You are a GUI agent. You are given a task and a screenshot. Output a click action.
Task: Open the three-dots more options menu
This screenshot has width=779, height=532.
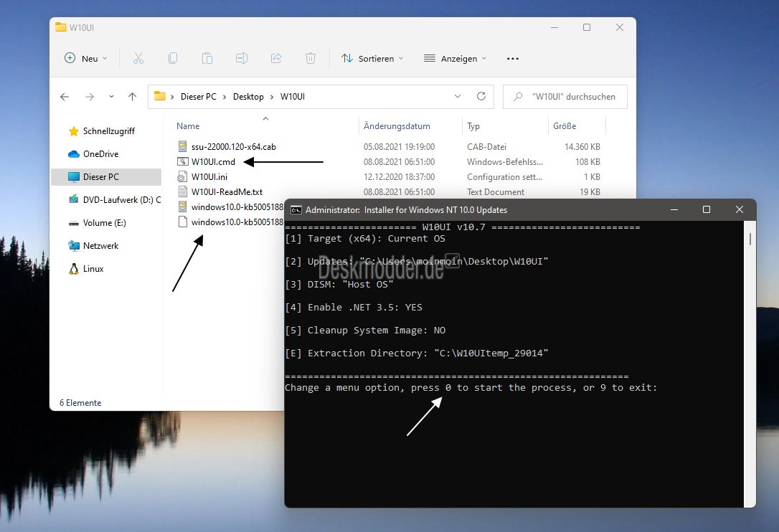513,59
